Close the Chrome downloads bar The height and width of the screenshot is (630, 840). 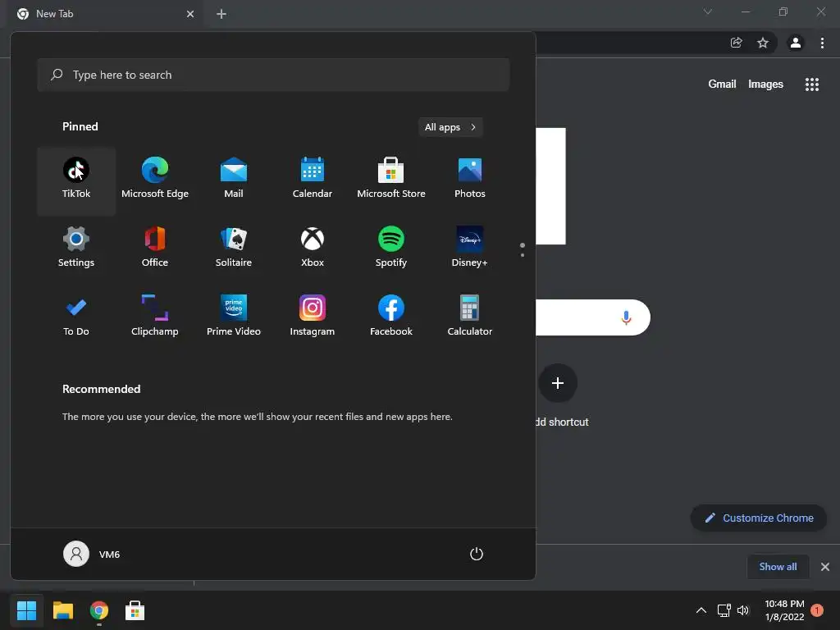(825, 567)
